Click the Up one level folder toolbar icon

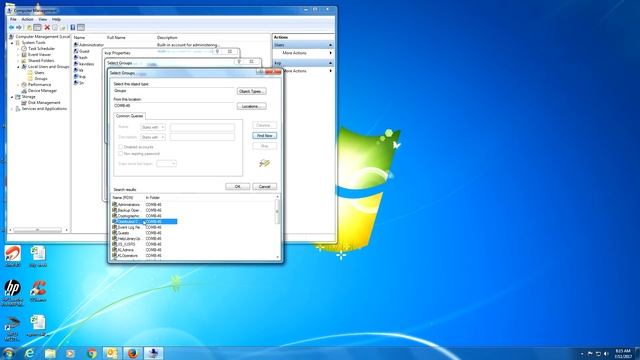pos(29,27)
